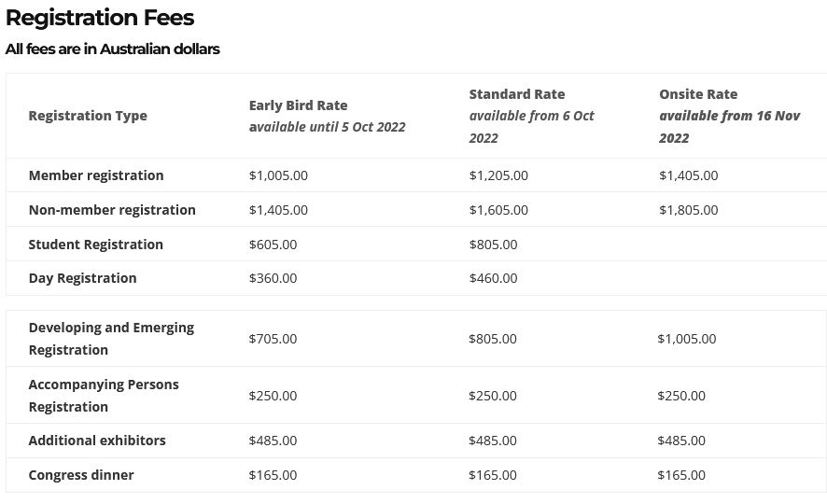
Task: Click the All fees in Australian dollars note
Action: click(112, 49)
